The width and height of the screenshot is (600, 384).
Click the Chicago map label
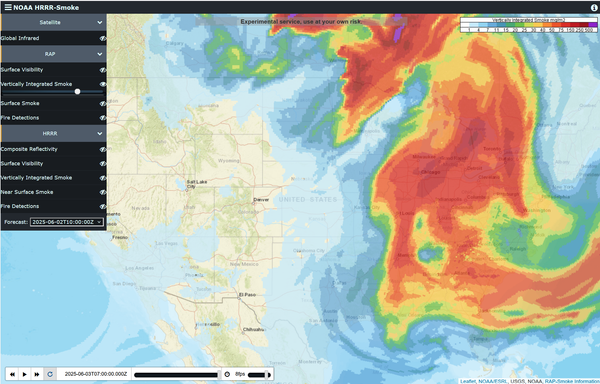point(430,172)
